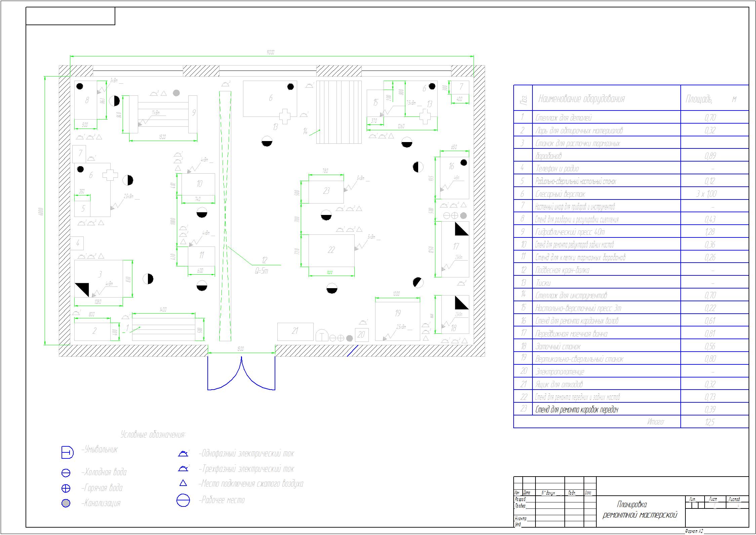Select the waste box numbered 21

(295, 331)
